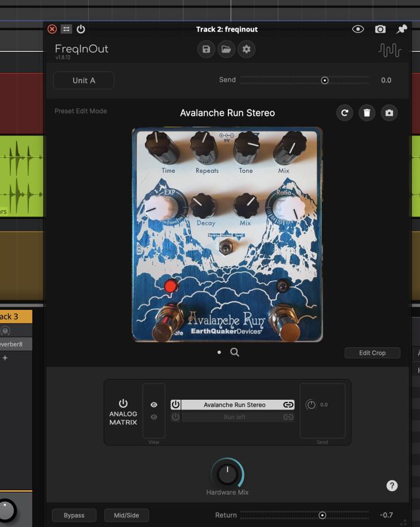The height and width of the screenshot is (527, 420).
Task: Open plugin routing menu icon in title bar
Action: click(x=66, y=29)
